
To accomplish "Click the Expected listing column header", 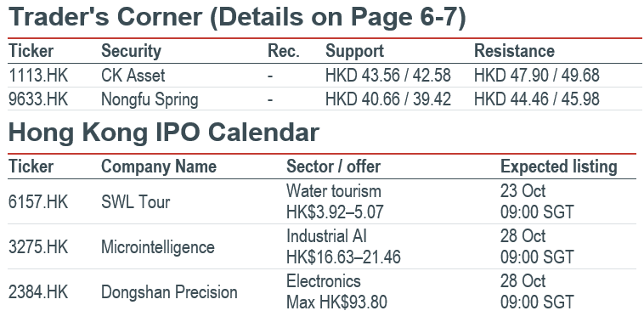I will click(x=558, y=167).
